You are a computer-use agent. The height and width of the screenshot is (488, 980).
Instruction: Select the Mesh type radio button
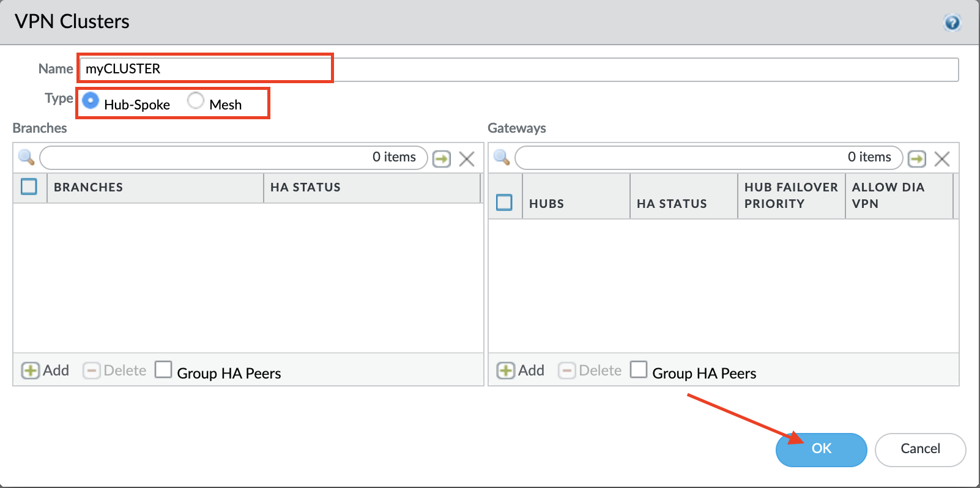[196, 100]
